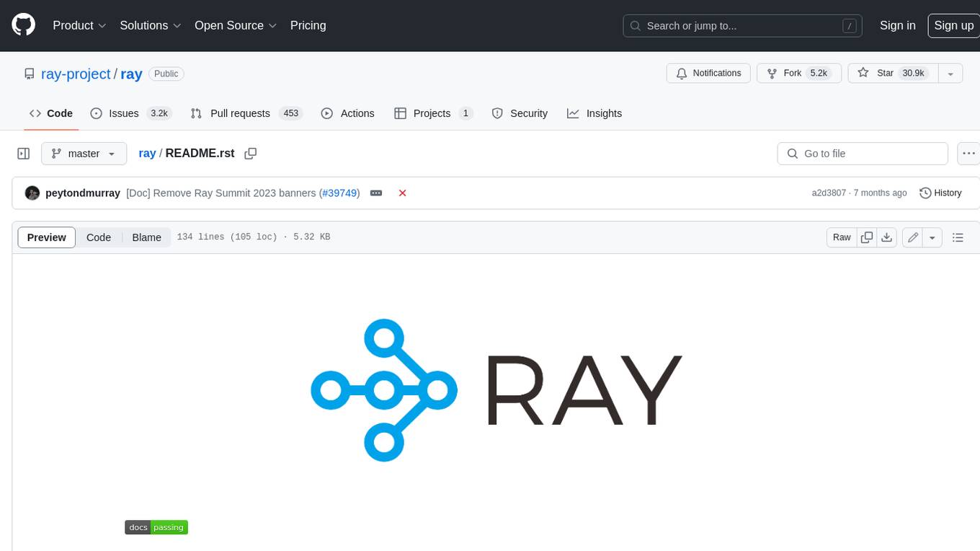Screen dimensions: 980x551
Task: Open the peytondmurray avatar
Action: pyautogui.click(x=32, y=193)
